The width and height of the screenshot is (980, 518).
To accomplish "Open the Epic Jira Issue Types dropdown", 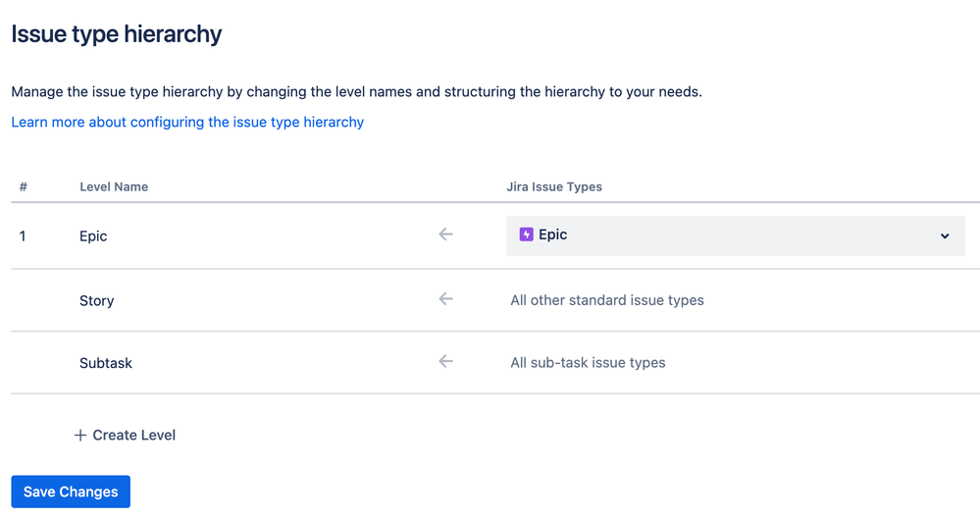I will (736, 235).
